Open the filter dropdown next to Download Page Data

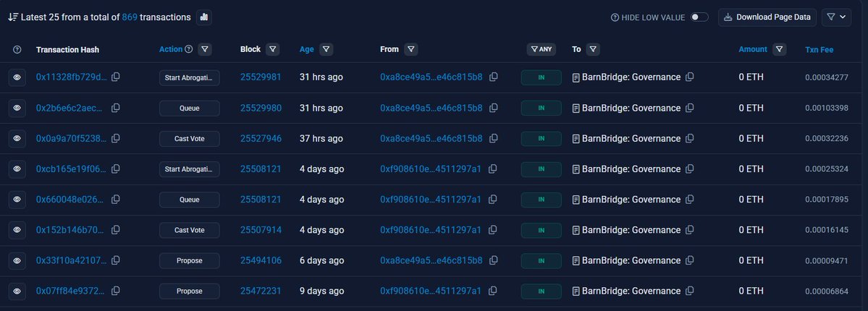tap(836, 17)
